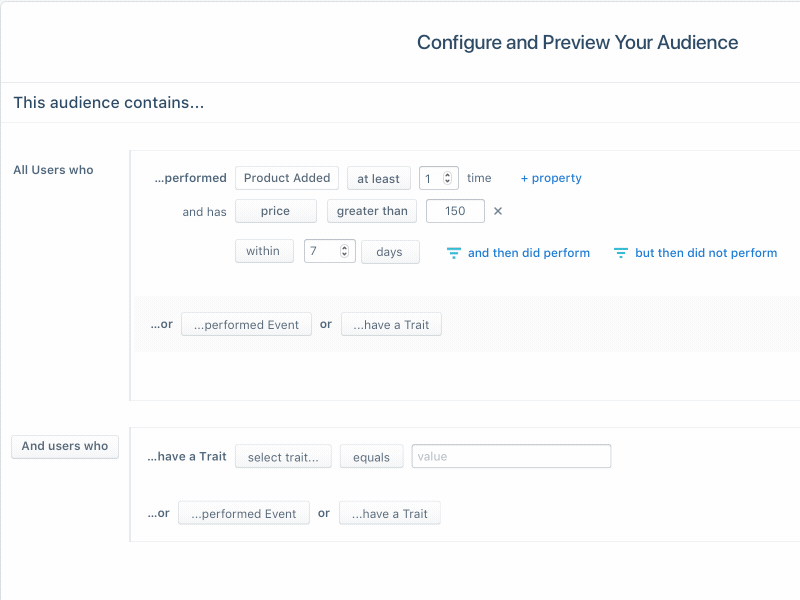Open the 'greater than' operator dropdown
Viewport: 800px width, 600px height.
pos(371,211)
